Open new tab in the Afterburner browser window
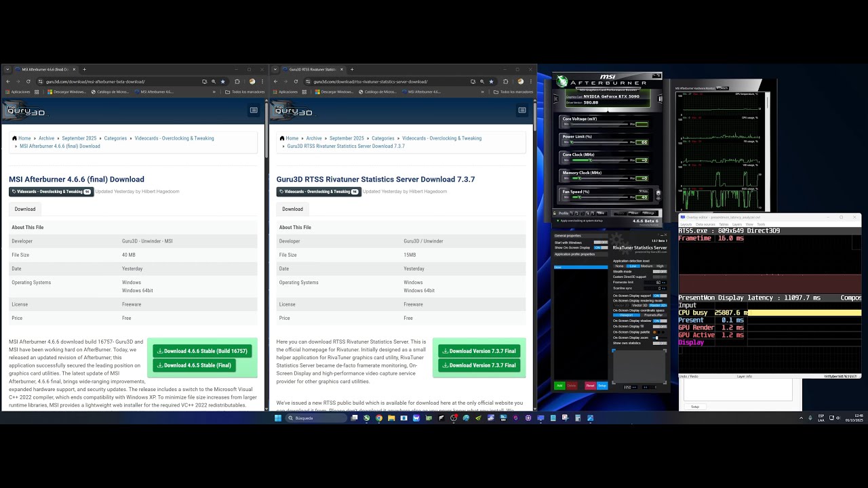 [x=84, y=69]
